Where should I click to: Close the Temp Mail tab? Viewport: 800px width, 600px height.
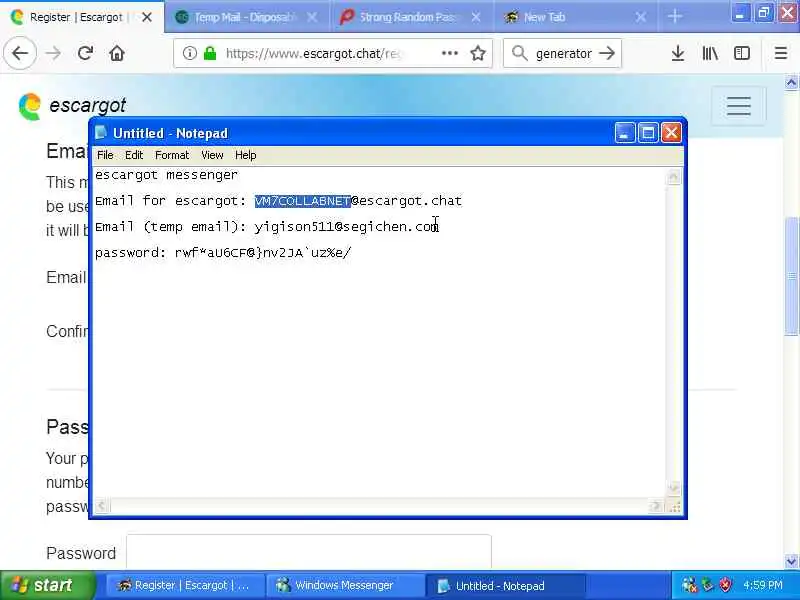point(312,17)
